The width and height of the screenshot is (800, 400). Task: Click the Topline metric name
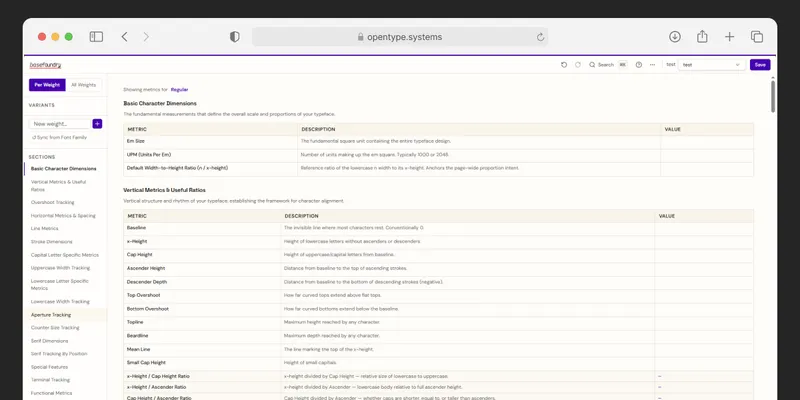click(x=135, y=322)
